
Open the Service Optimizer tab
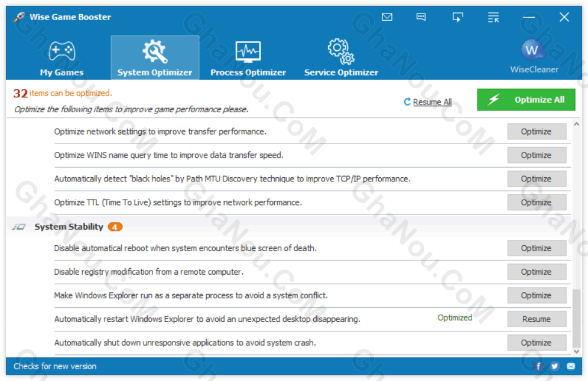tap(341, 58)
